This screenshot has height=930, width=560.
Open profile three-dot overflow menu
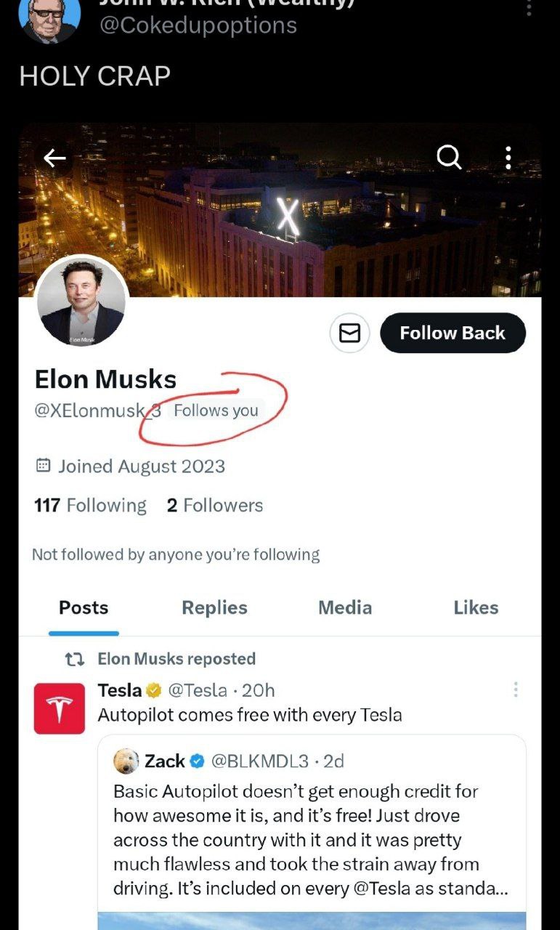tap(508, 157)
